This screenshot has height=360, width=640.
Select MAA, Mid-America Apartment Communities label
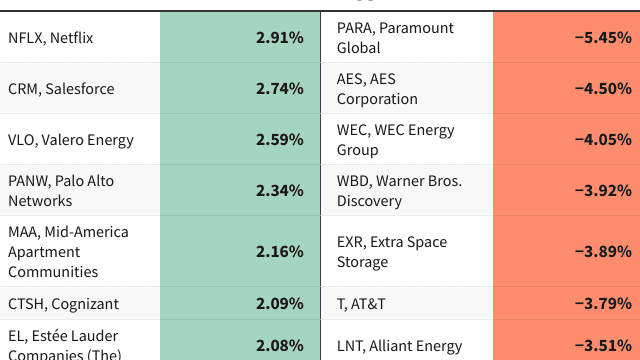click(x=68, y=251)
